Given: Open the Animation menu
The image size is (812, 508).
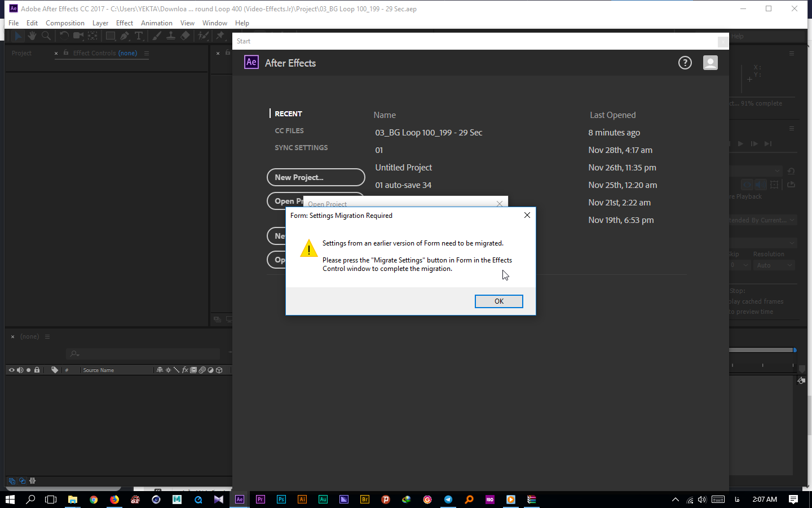Looking at the screenshot, I should [157, 23].
